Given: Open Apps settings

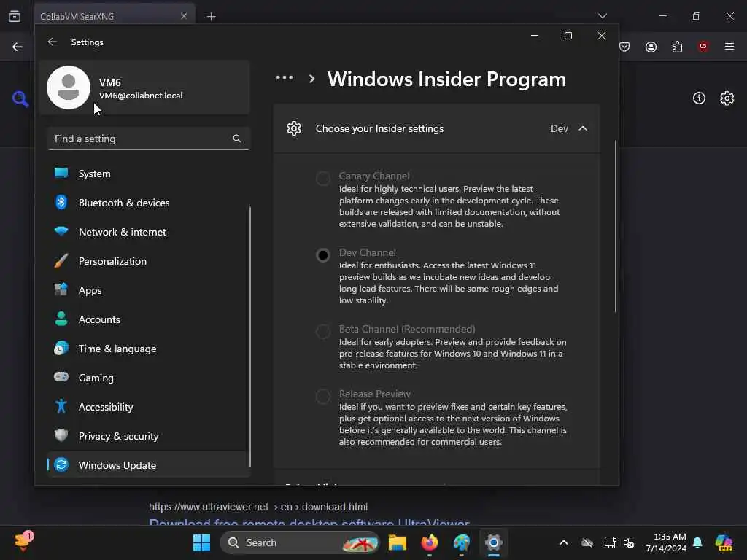Looking at the screenshot, I should click(149, 290).
